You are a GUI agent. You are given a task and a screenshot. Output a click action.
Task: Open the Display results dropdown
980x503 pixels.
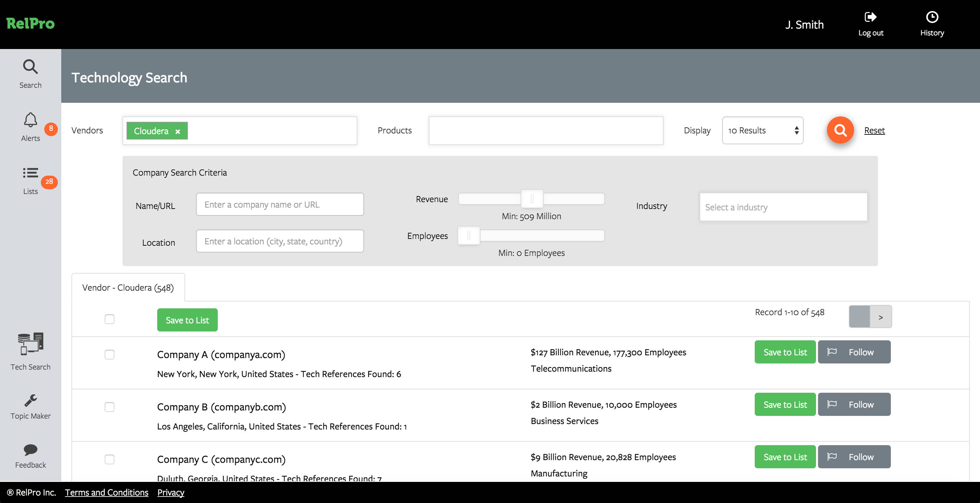click(x=762, y=130)
